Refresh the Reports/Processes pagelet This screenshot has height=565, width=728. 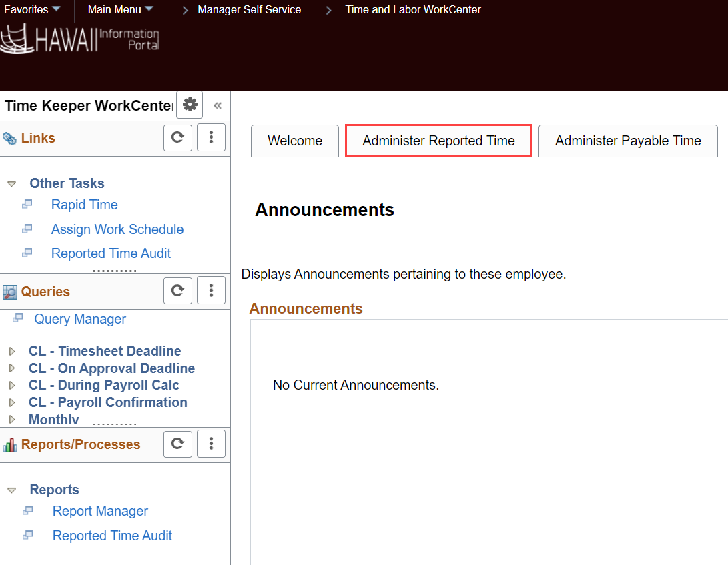[x=177, y=444]
